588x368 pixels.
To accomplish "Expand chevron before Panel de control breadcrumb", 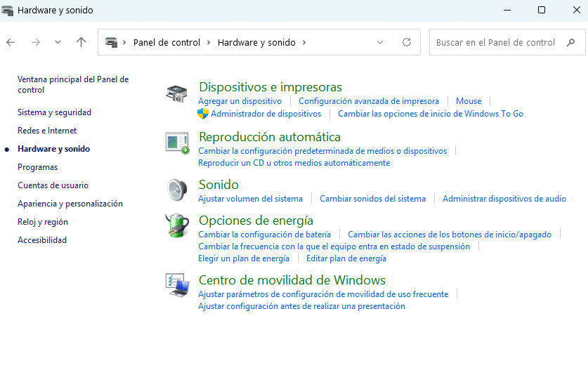I will 124,42.
